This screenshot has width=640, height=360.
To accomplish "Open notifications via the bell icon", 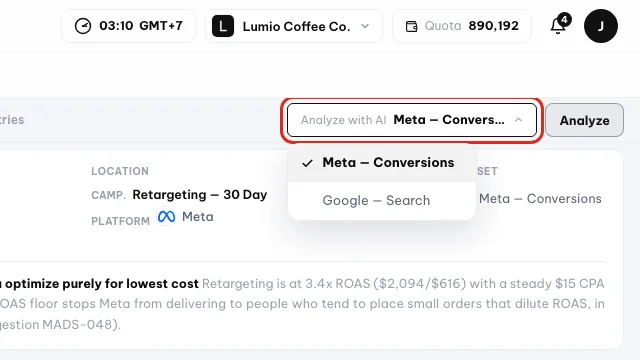I will (x=558, y=27).
